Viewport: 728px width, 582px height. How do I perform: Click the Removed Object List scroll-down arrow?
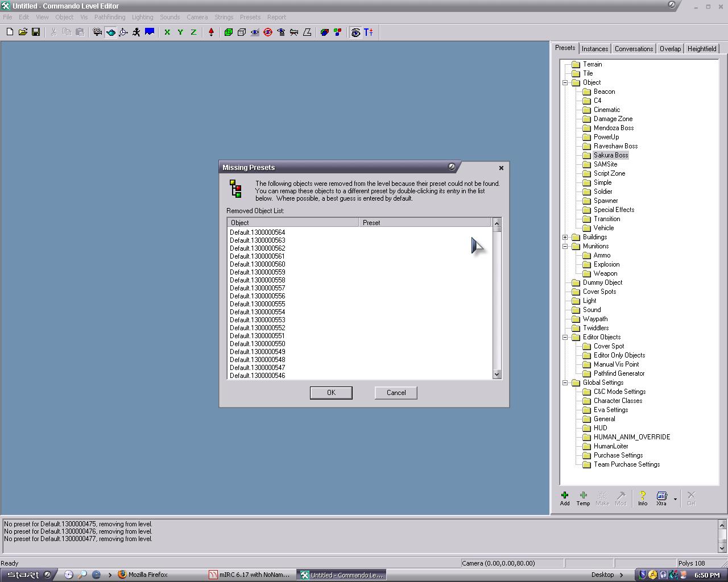[x=497, y=374]
